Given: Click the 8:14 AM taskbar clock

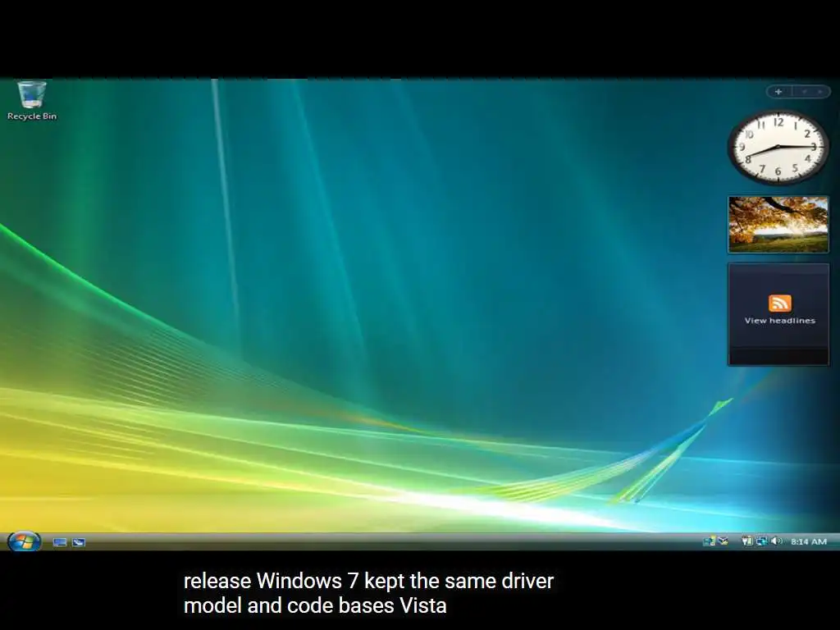Looking at the screenshot, I should coord(808,541).
